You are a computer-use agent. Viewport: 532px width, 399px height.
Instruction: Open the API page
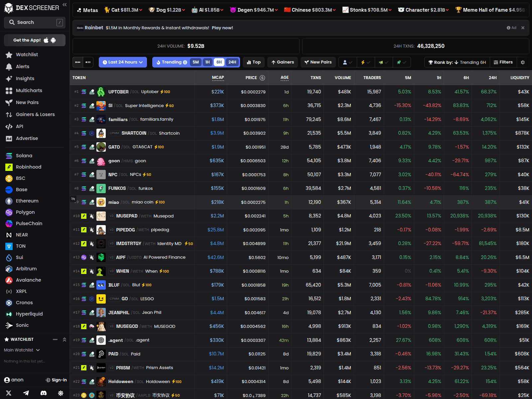point(19,126)
